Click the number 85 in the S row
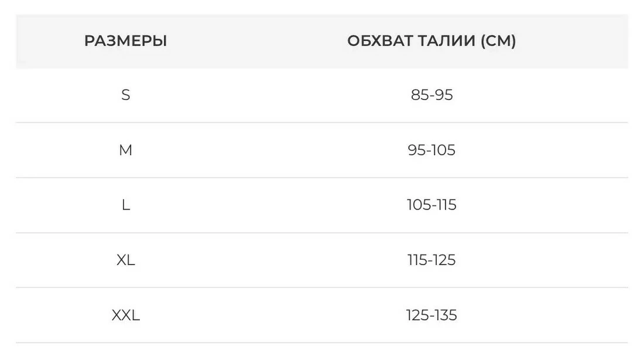 click(x=420, y=95)
